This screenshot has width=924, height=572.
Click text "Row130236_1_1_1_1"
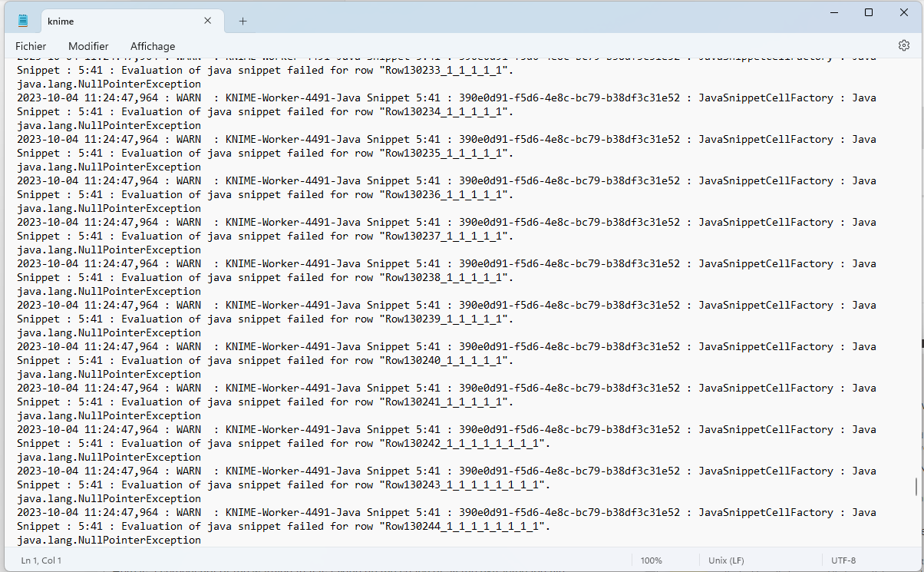point(444,194)
